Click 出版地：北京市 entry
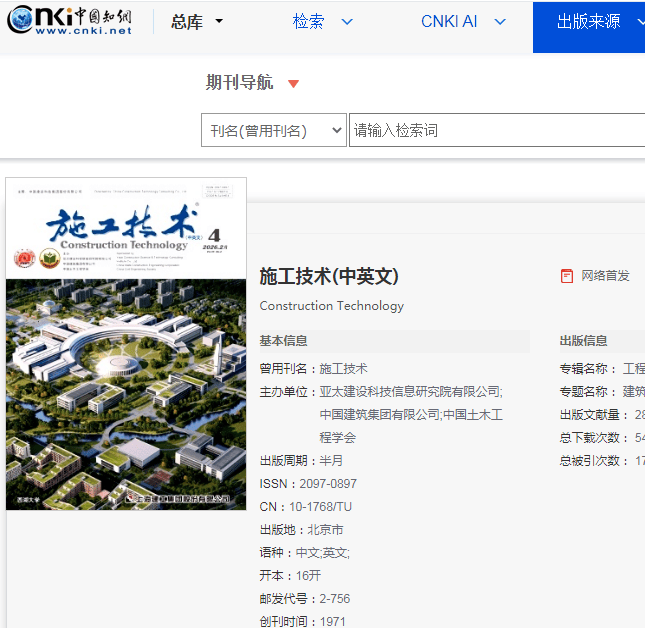 point(301,530)
